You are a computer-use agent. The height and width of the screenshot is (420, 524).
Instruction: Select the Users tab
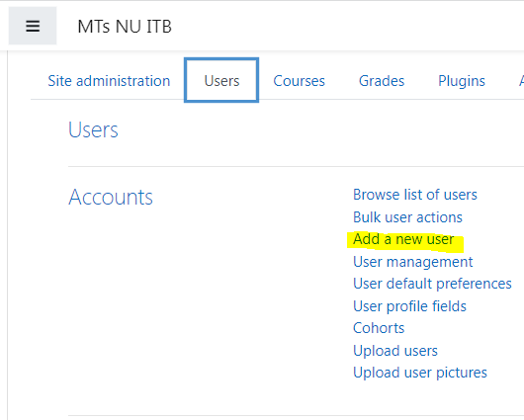pos(221,80)
